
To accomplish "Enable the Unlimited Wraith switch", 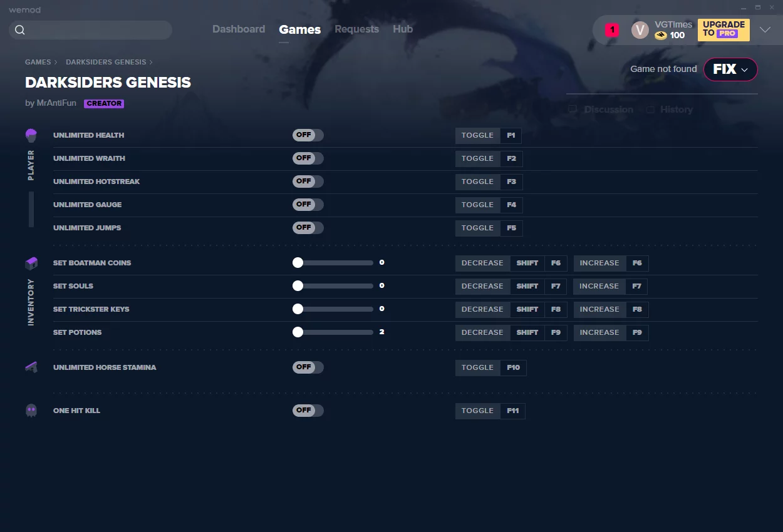I will (x=308, y=158).
